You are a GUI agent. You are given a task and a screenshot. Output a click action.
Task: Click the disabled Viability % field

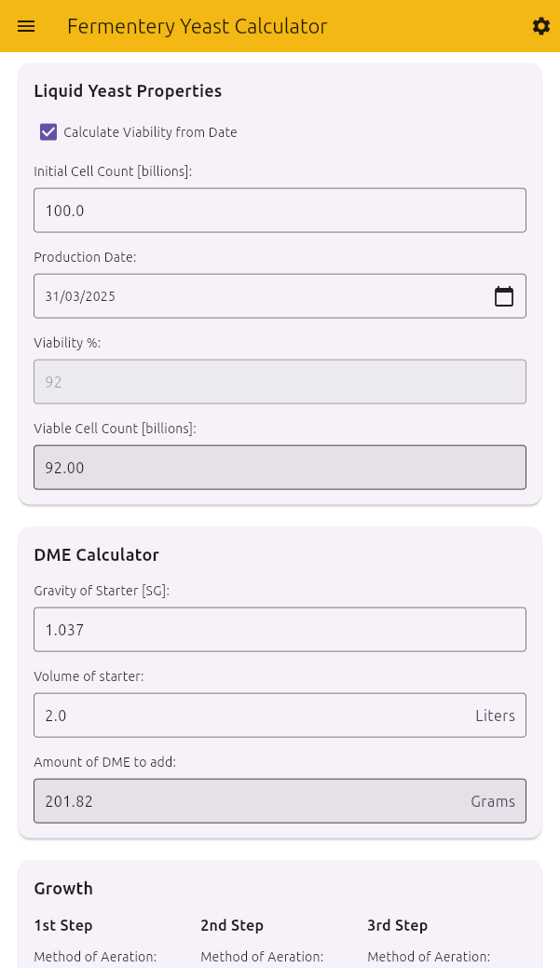tap(280, 382)
